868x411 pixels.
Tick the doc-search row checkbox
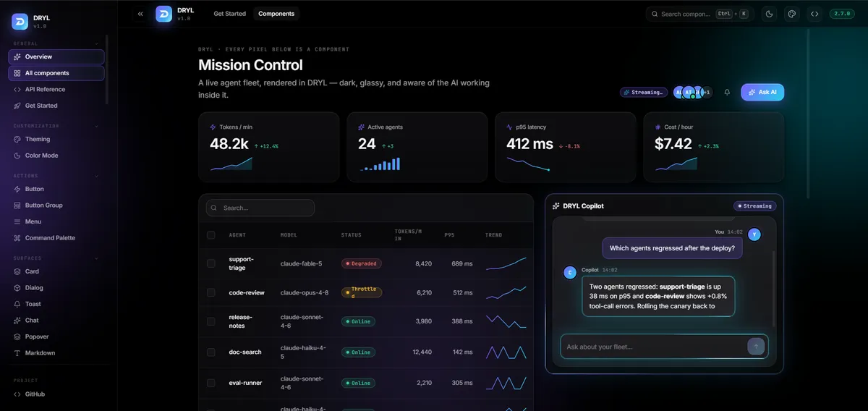(x=211, y=352)
